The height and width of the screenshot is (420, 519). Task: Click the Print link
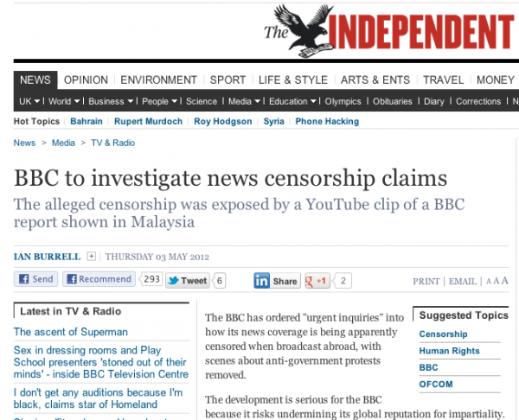[426, 281]
